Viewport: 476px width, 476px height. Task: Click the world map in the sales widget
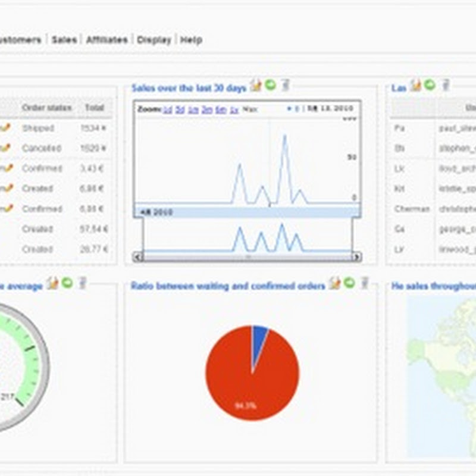pos(441,377)
